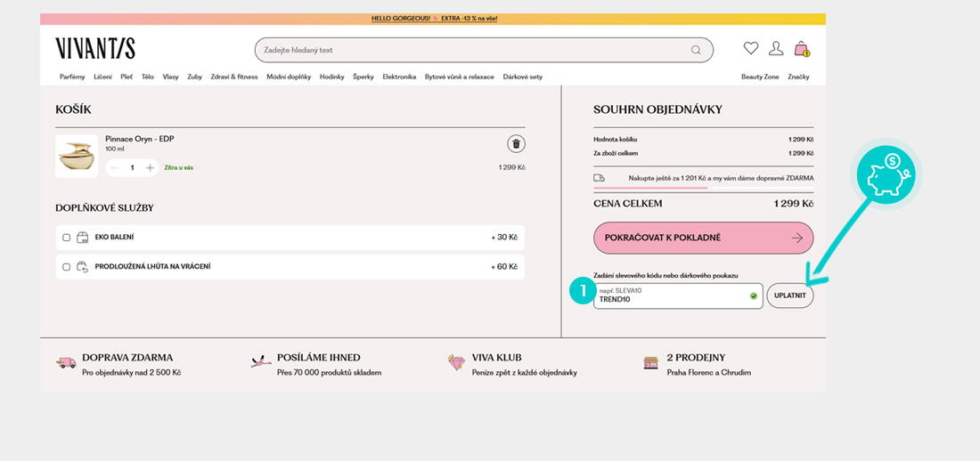This screenshot has height=461, width=980.
Task: Delete Pinnace Oryn with trash icon
Action: (516, 144)
